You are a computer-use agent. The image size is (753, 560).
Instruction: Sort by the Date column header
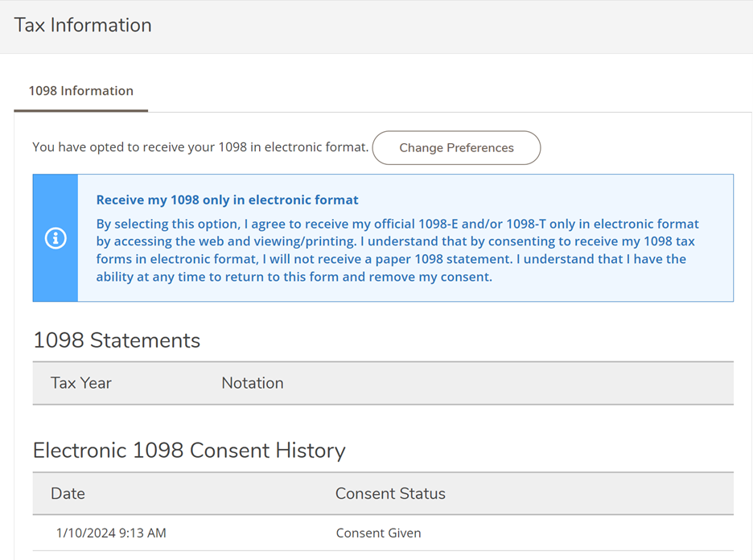[68, 493]
